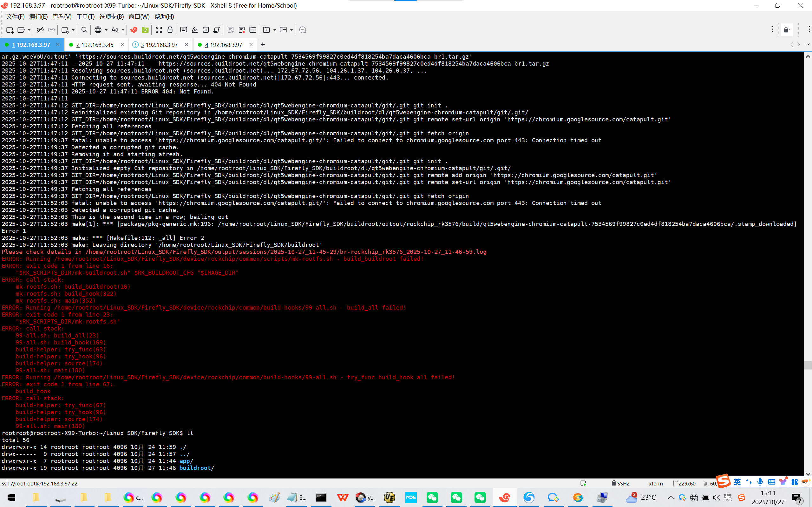Click the terminal vertical scrollbar thumb
The height and width of the screenshot is (507, 812).
[808, 365]
